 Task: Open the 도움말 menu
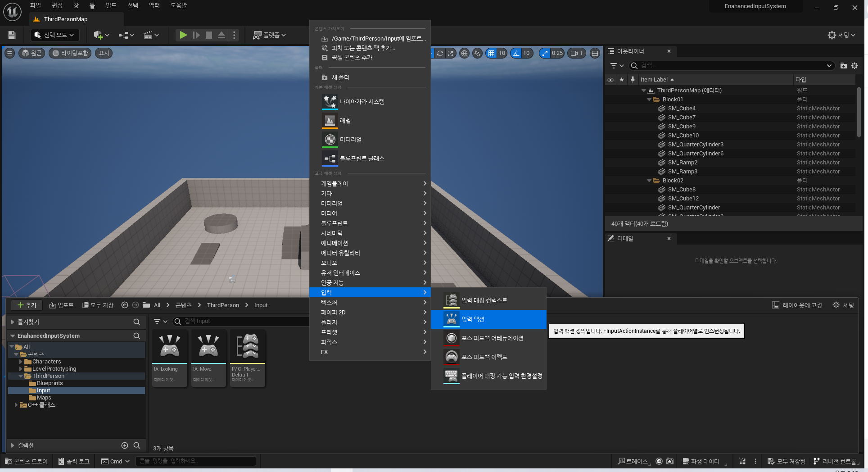tap(179, 5)
